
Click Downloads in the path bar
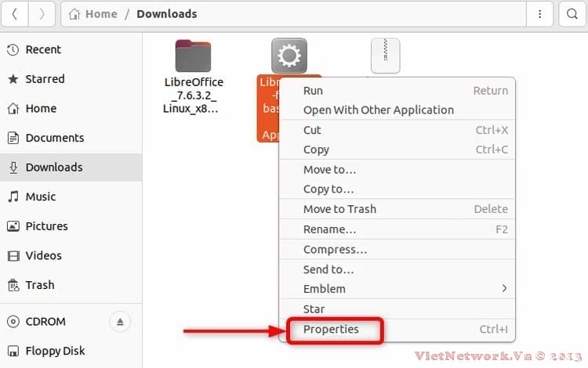point(166,14)
